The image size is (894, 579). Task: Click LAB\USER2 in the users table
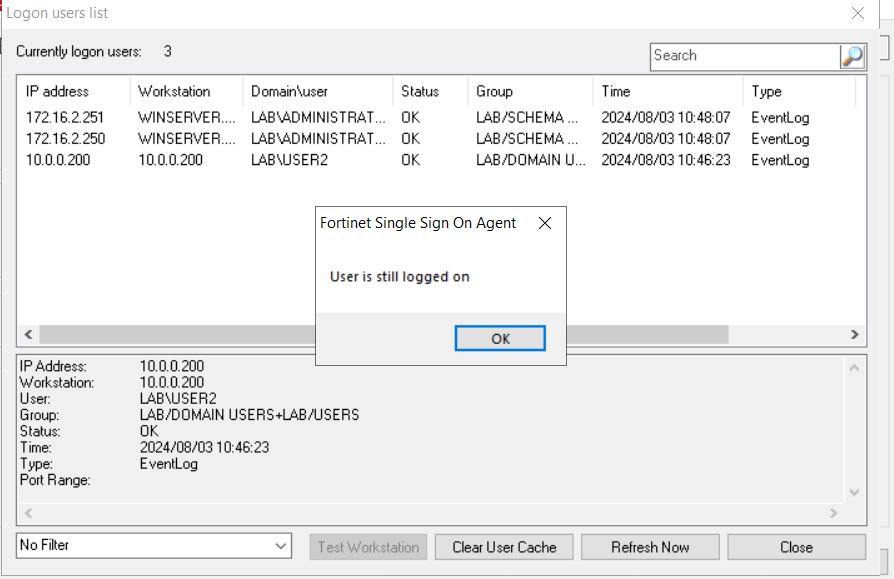point(290,160)
